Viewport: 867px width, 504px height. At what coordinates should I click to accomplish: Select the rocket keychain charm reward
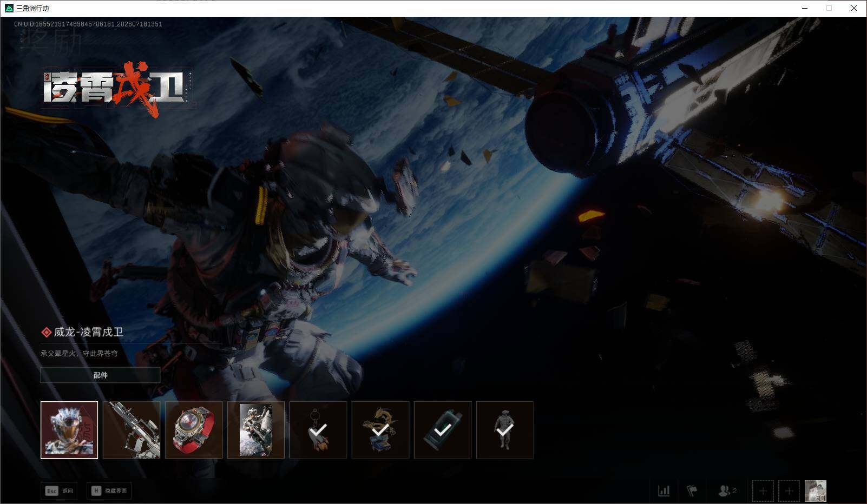pos(318,430)
